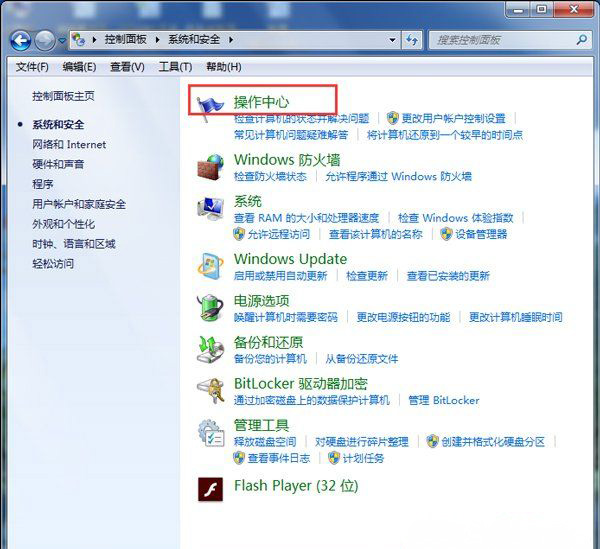
Task: Open Flash Player (32 位) heading
Action: [x=296, y=486]
